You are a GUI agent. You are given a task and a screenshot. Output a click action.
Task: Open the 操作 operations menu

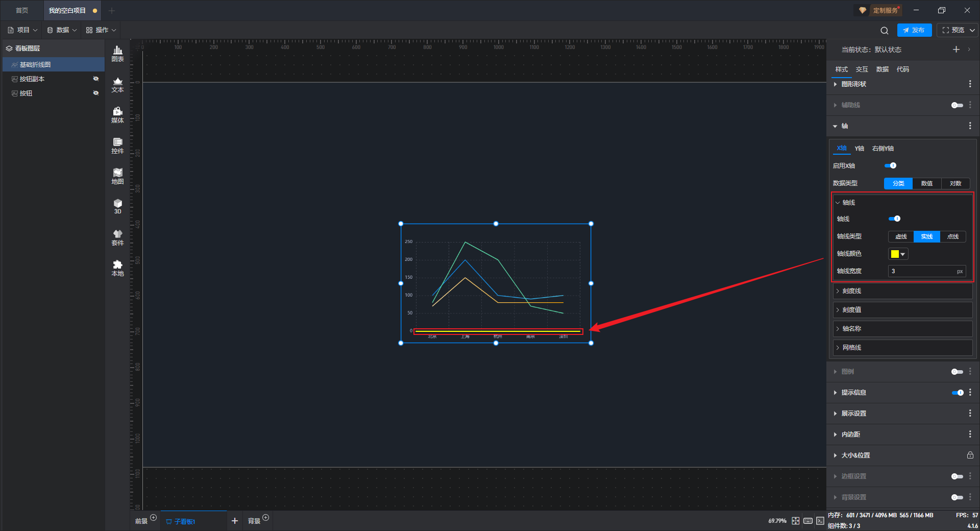[101, 30]
